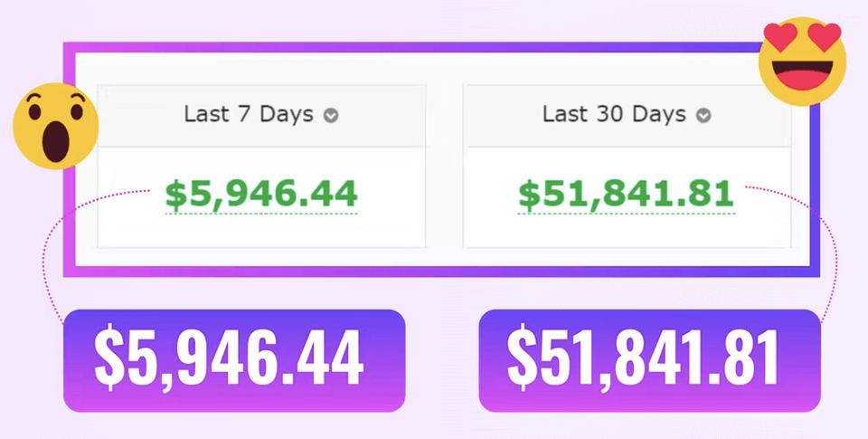Click the dollar sign in the purple $5,946.44 badge
This screenshot has height=439, width=868.
click(109, 358)
